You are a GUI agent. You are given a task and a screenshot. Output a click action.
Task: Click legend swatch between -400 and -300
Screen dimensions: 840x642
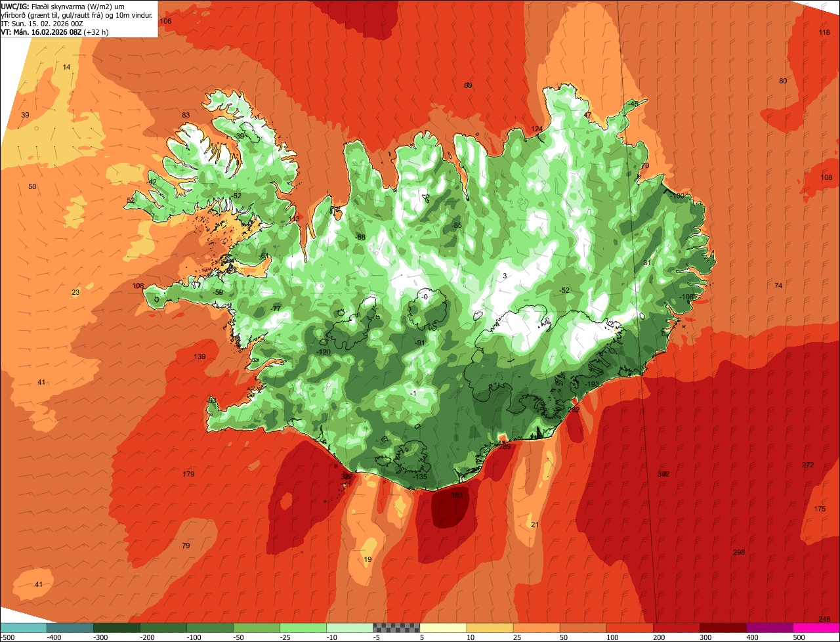tap(70, 627)
